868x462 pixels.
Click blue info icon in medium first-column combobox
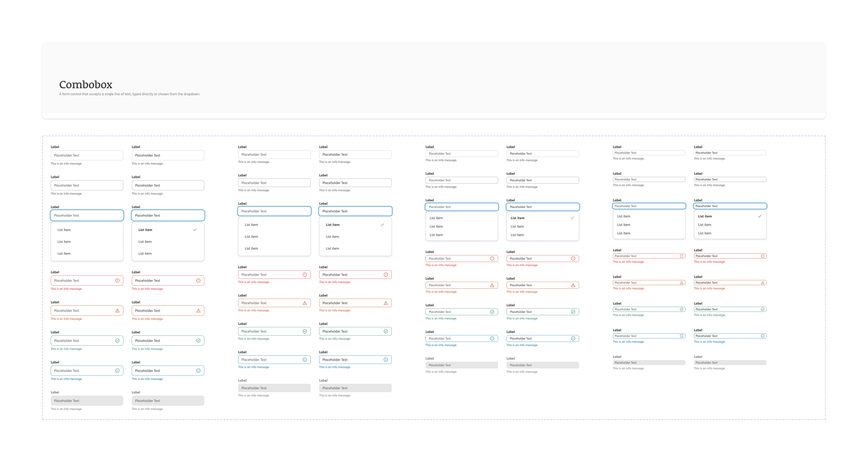click(305, 360)
